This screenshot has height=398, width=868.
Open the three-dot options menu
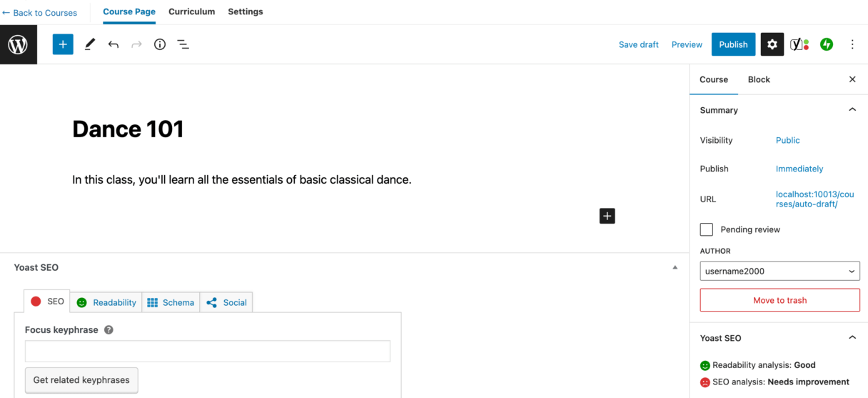coord(852,44)
